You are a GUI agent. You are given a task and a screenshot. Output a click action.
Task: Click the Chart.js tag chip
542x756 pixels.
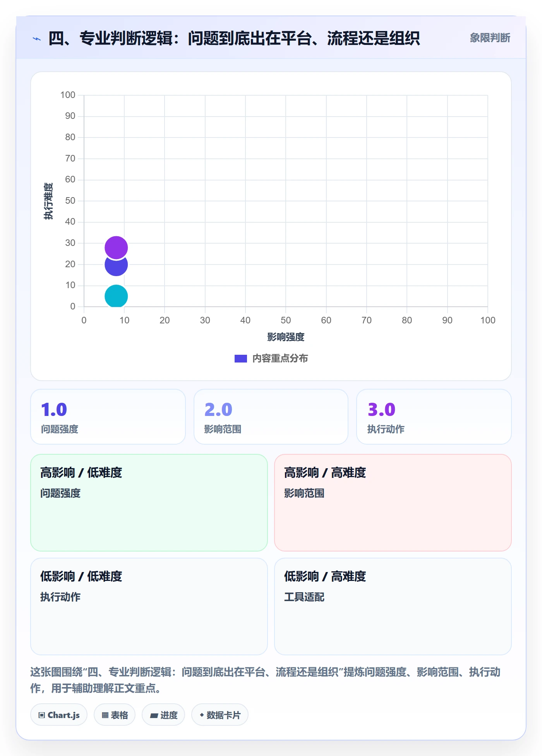point(59,715)
